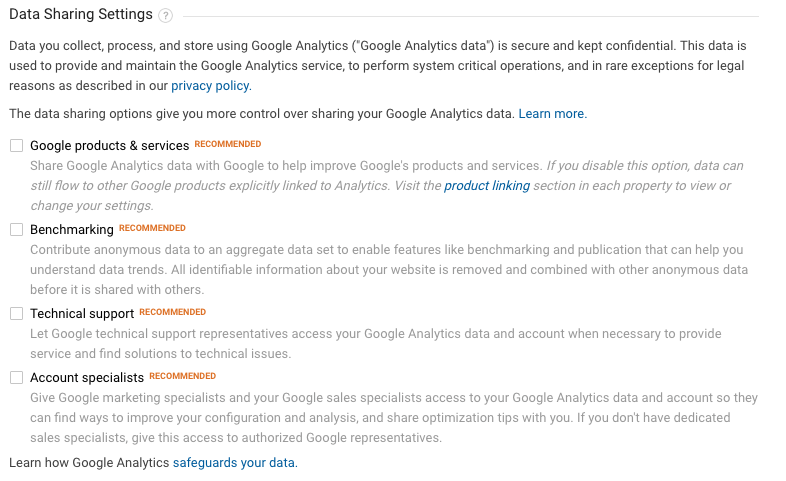Click the Recommended badge beside Technical support
The height and width of the screenshot is (481, 786).
[172, 312]
